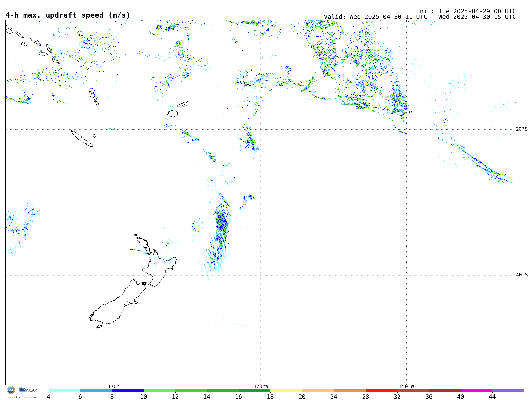The image size is (532, 400).
Task: Click the green 14–16 color swatch
Action: pos(223,390)
